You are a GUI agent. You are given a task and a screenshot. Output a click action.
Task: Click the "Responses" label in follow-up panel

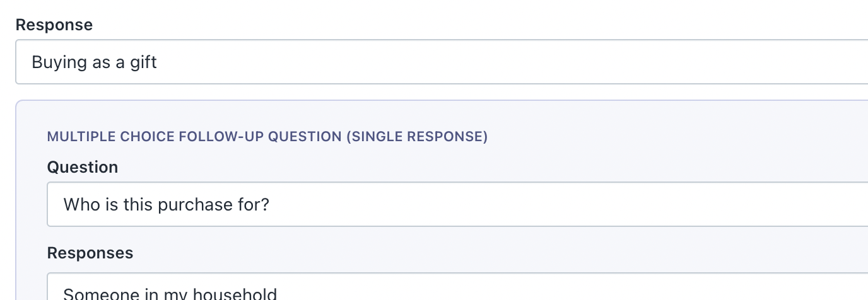[x=90, y=253]
